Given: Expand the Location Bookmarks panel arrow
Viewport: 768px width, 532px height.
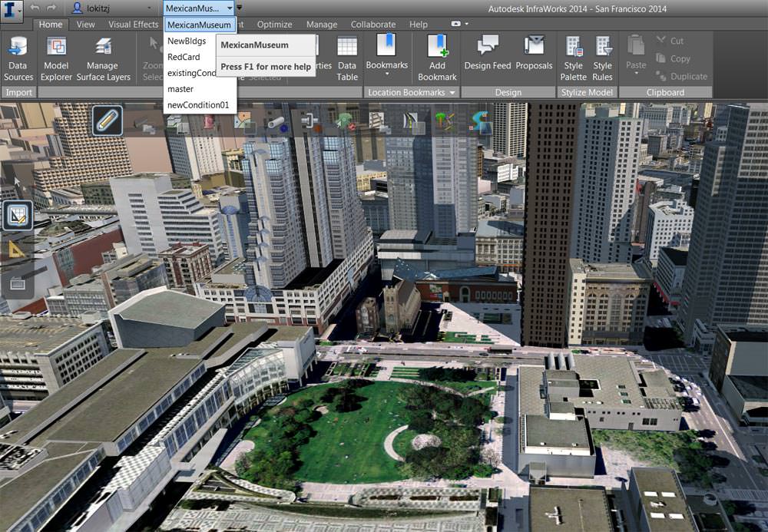Looking at the screenshot, I should click(x=452, y=92).
